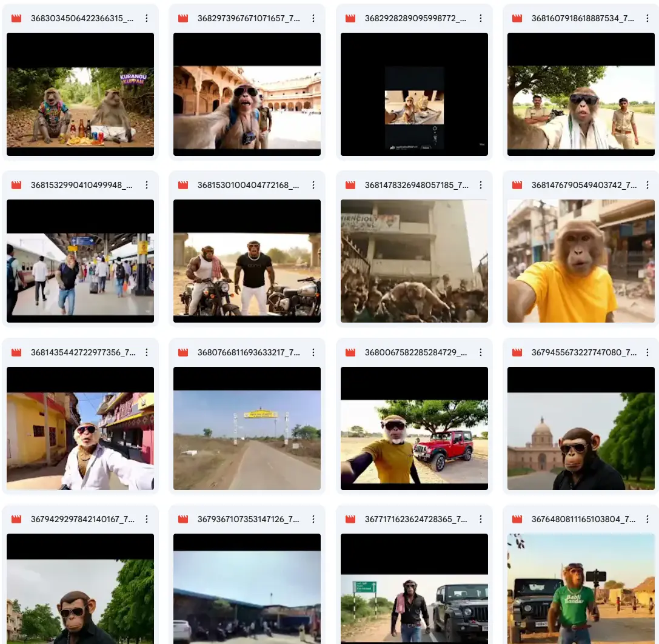Open thumbnail of two monkeys with bottles
659x644 pixels.
coord(80,94)
